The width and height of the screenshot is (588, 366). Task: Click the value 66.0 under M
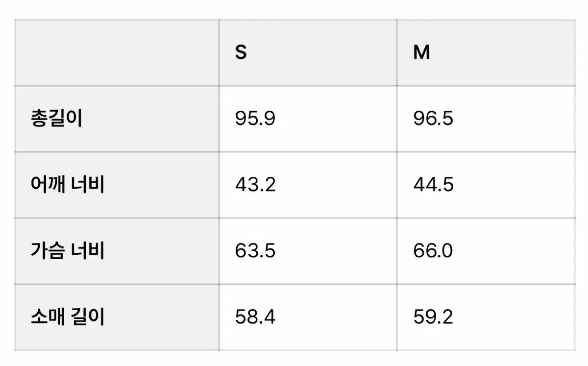pyautogui.click(x=433, y=251)
